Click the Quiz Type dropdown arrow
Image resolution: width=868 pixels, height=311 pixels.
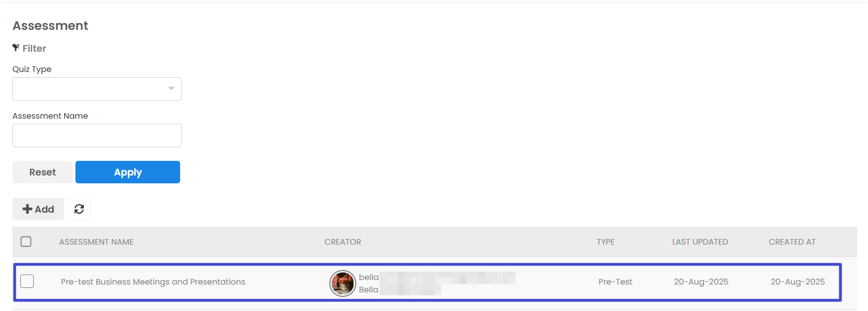171,89
